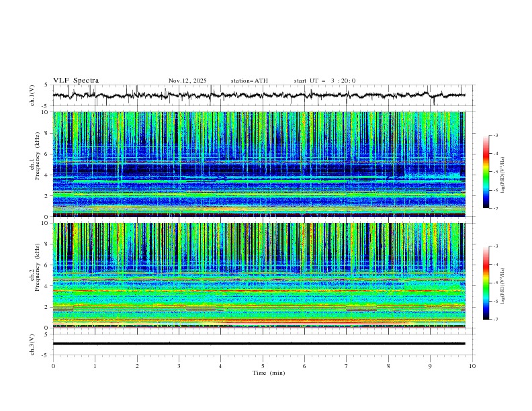
Task: Click time axis tick label '5'
Action: pyautogui.click(x=263, y=366)
